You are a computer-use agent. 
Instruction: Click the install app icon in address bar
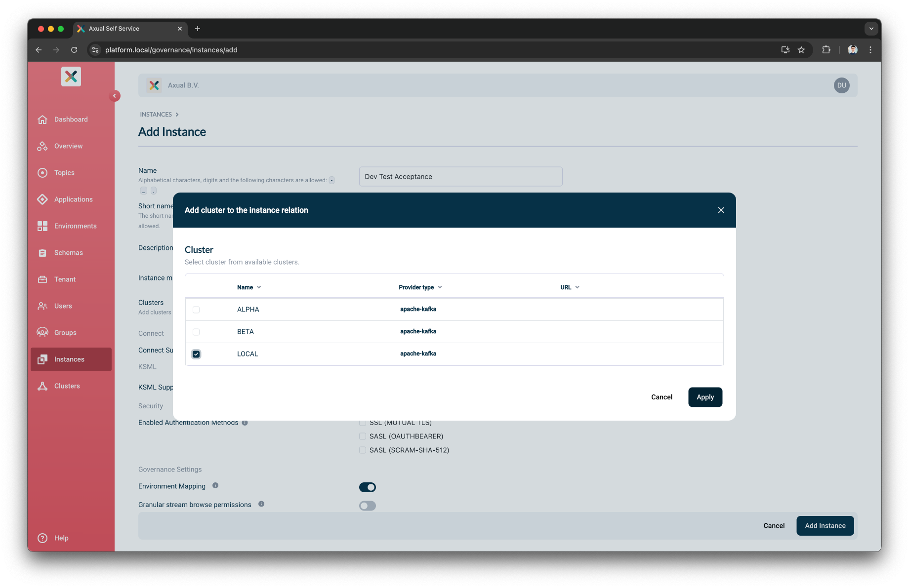pyautogui.click(x=785, y=50)
